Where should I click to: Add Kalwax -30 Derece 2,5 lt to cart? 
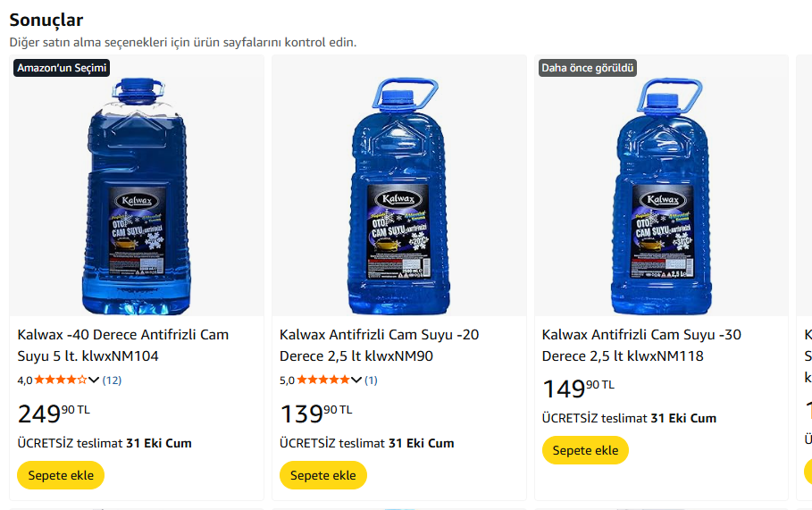click(585, 450)
